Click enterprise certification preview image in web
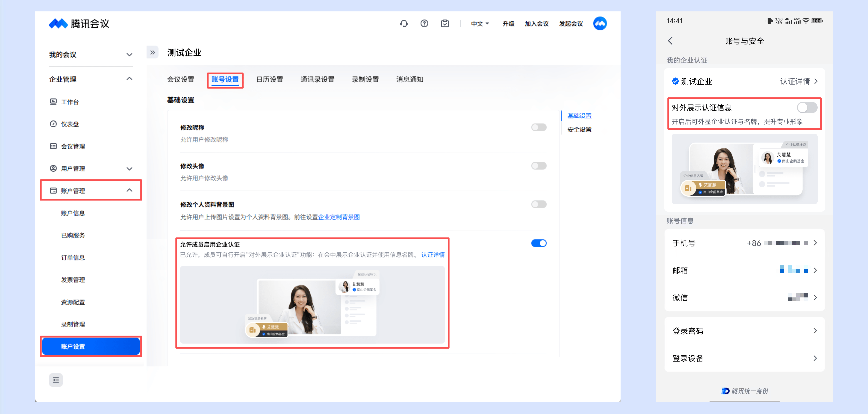868x414 pixels. [312, 305]
